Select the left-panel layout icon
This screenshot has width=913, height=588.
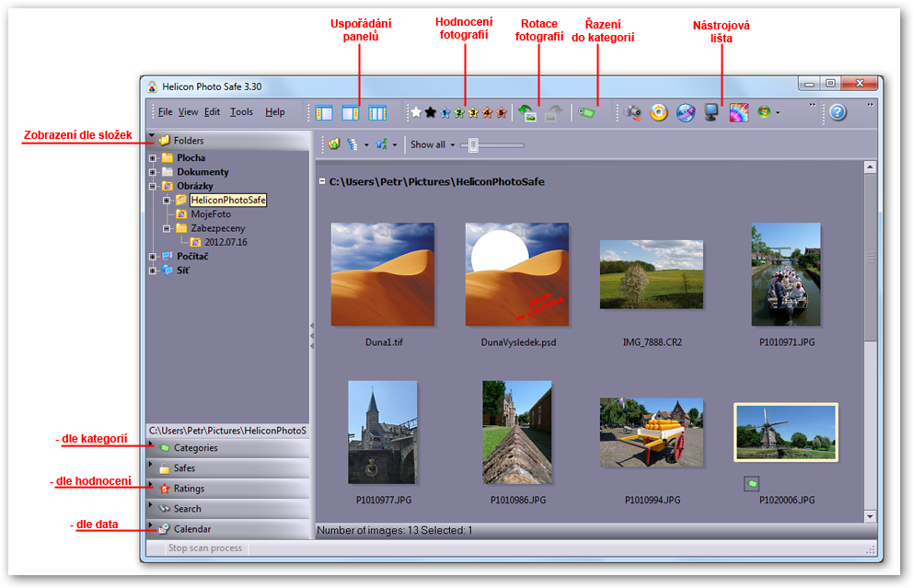(324, 112)
